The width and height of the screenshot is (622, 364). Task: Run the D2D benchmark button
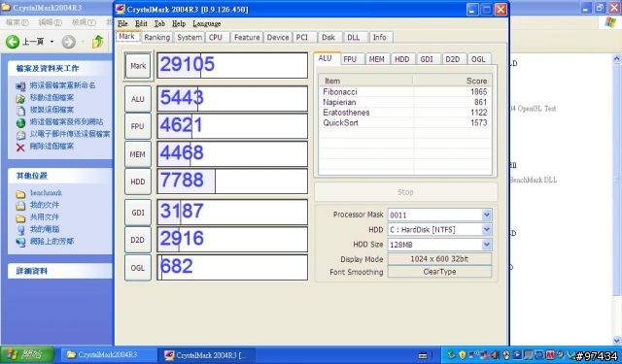tap(138, 240)
